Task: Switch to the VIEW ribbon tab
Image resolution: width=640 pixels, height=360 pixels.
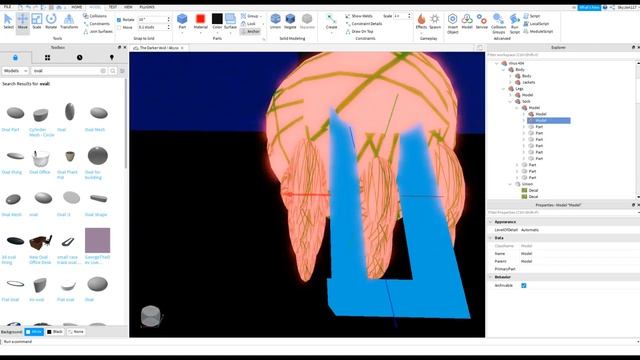Action: pyautogui.click(x=128, y=7)
